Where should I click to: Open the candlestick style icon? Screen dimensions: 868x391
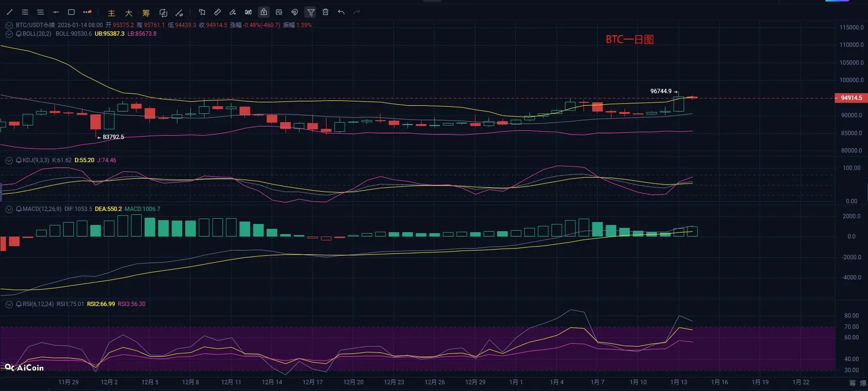[248, 12]
